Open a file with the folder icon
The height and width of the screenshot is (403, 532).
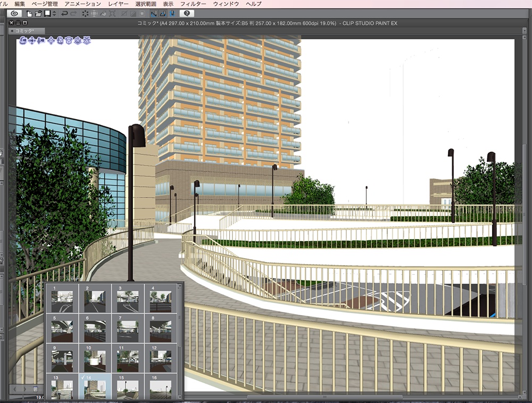(x=38, y=14)
